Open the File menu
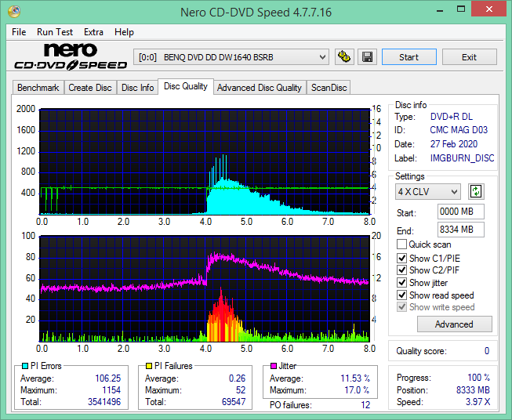The height and width of the screenshot is (420, 512). tap(19, 32)
